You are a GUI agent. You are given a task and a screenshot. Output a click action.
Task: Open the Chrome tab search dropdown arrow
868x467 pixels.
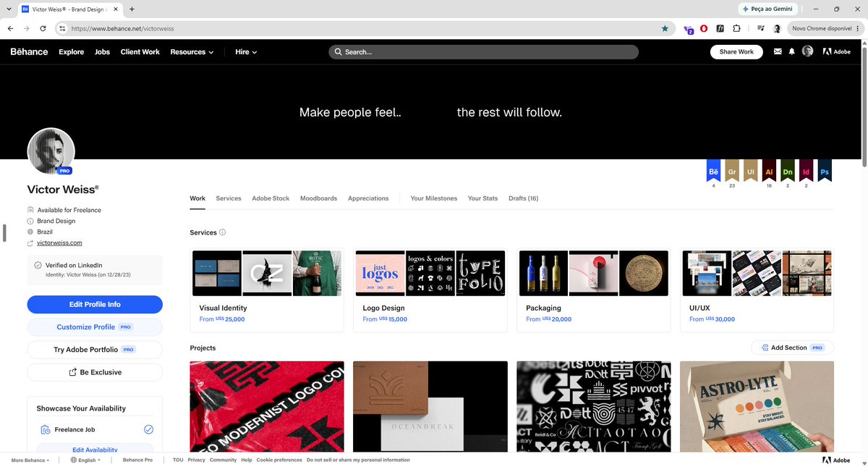click(x=8, y=9)
